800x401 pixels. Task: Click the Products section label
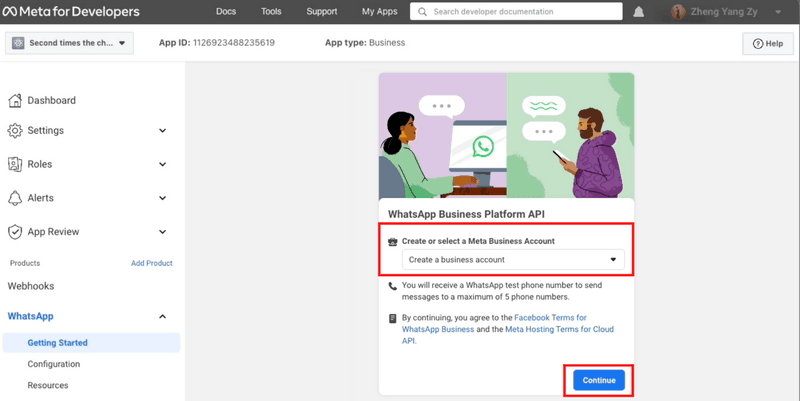25,263
